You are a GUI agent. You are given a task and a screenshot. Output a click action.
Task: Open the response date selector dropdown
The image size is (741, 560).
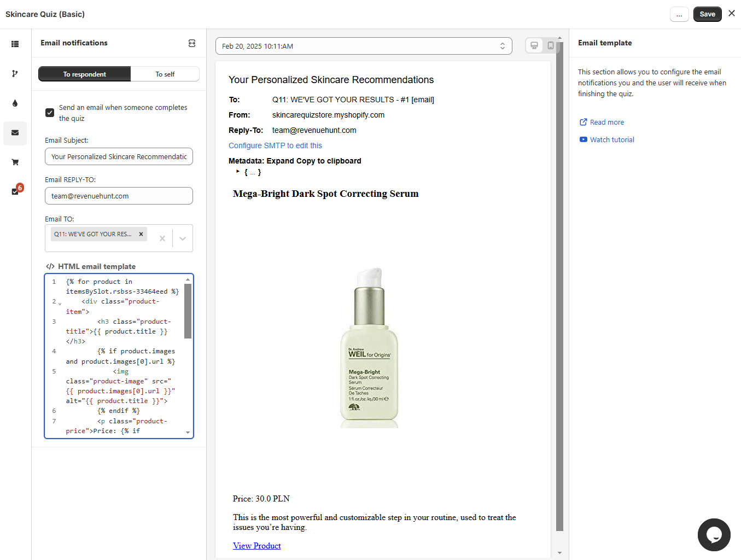(x=364, y=46)
